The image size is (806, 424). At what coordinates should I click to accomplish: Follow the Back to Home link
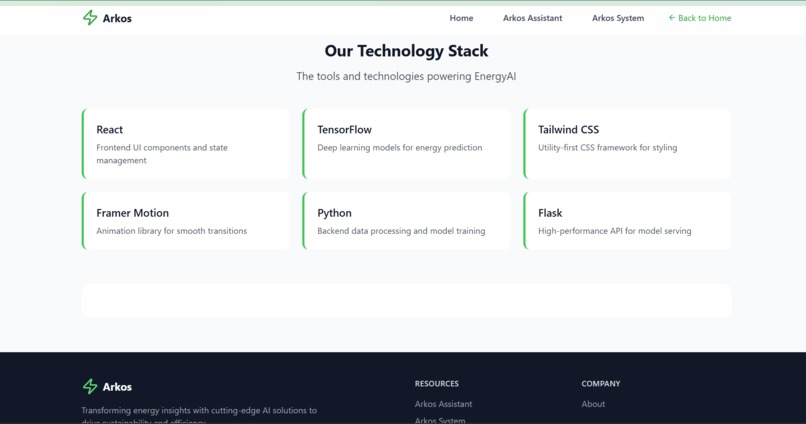pyautogui.click(x=700, y=18)
